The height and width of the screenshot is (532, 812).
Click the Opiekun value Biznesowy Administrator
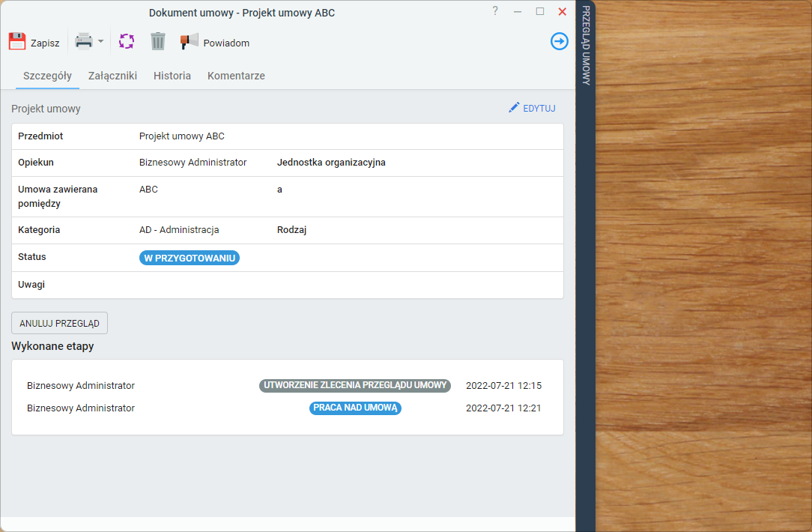pyautogui.click(x=193, y=162)
